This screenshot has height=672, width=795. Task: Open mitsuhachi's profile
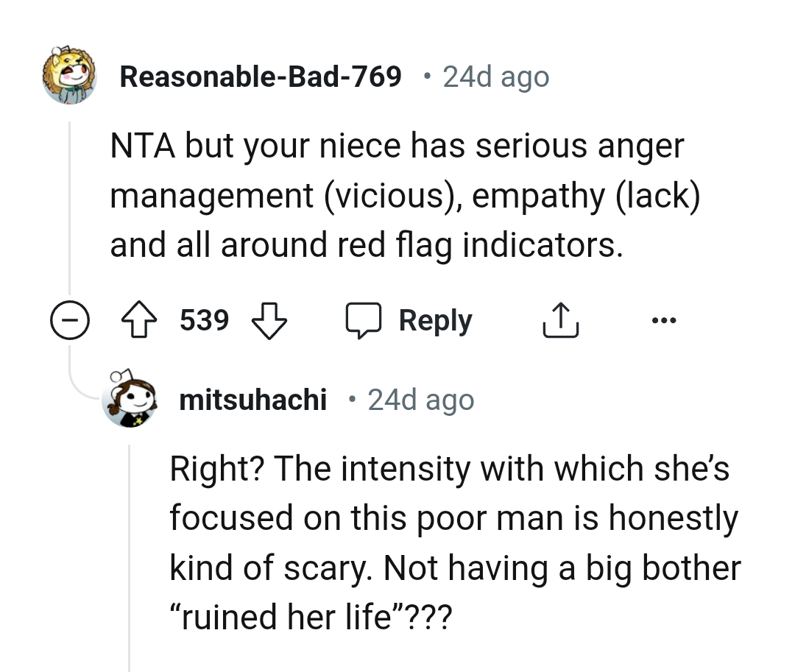tap(253, 400)
